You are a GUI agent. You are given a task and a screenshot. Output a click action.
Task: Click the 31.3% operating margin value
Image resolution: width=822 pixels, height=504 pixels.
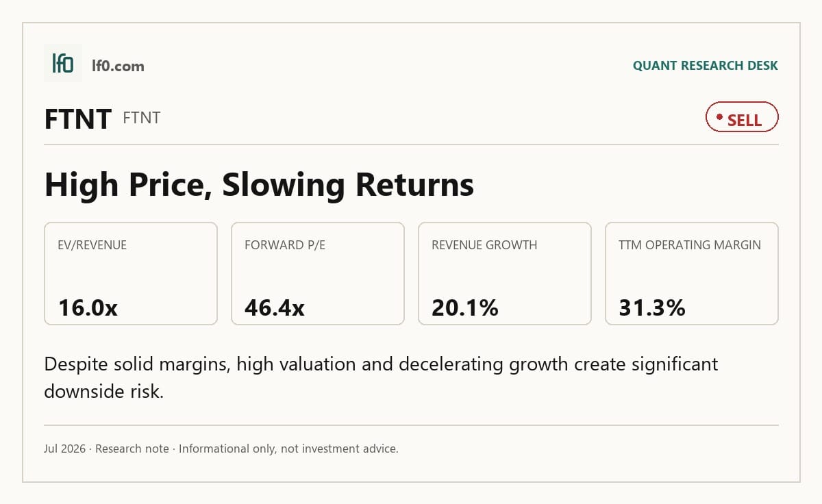(652, 308)
